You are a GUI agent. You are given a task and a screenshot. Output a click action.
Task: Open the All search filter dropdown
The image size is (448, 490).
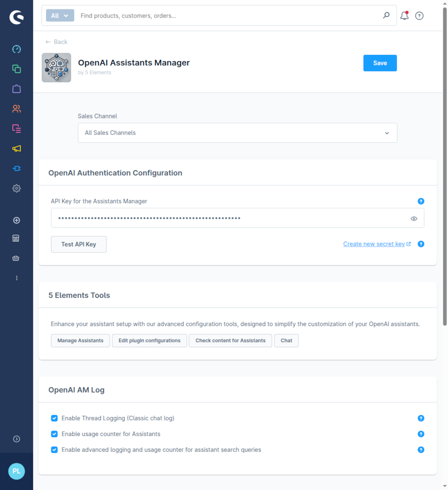coord(60,16)
